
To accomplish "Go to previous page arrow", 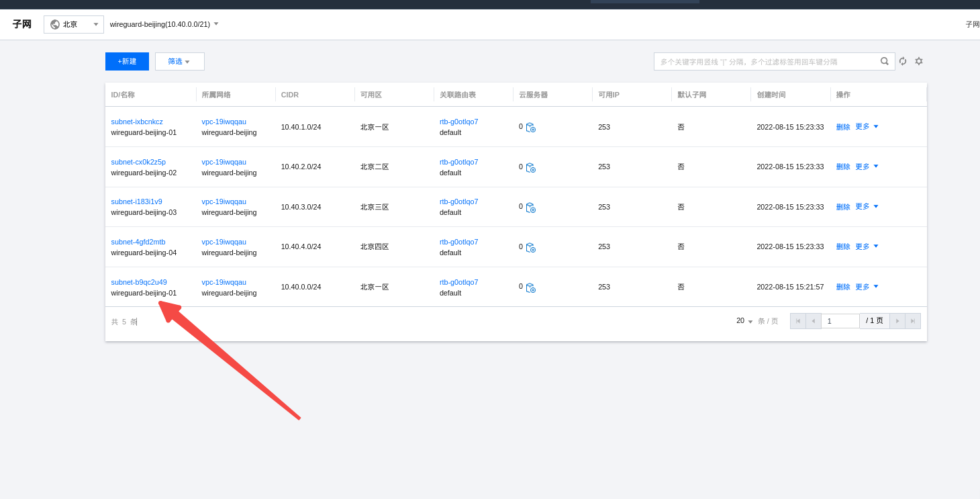I will click(x=814, y=321).
